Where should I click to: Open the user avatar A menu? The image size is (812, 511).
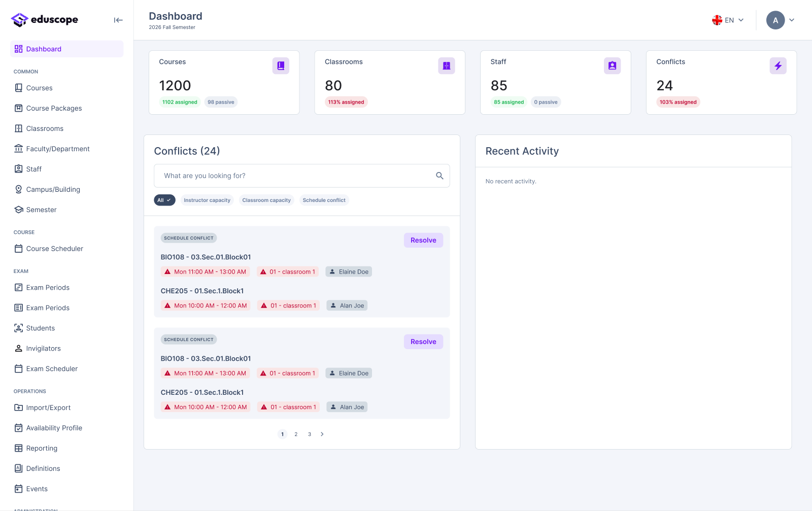click(781, 20)
